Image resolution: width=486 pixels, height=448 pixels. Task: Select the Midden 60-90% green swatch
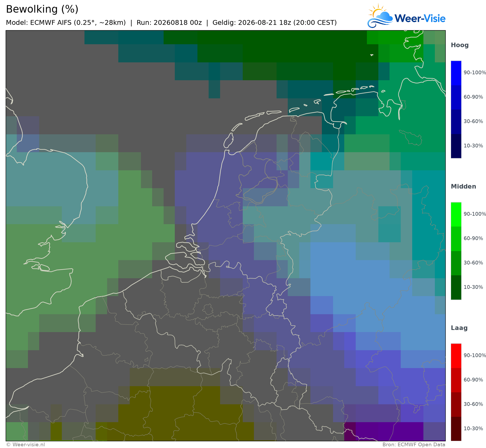(x=456, y=239)
